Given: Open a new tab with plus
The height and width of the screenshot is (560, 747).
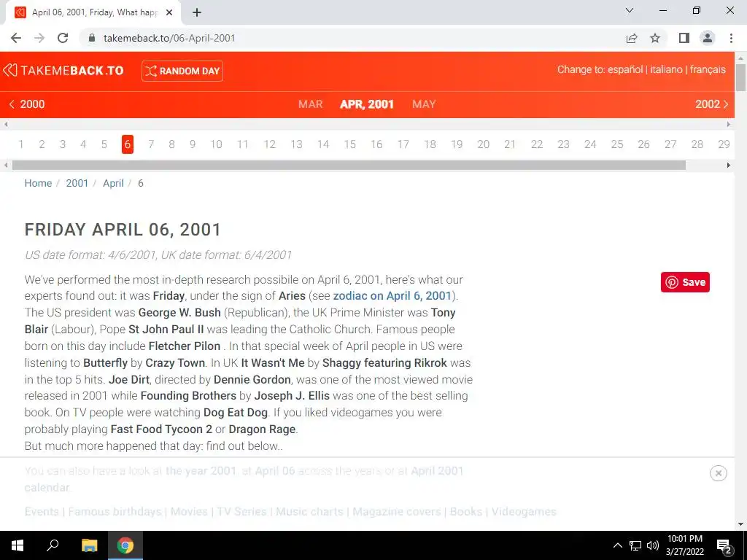Looking at the screenshot, I should 197,12.
